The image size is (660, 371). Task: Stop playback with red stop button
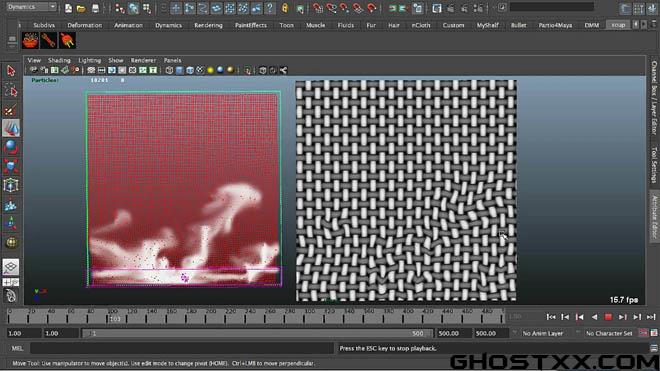[608, 317]
